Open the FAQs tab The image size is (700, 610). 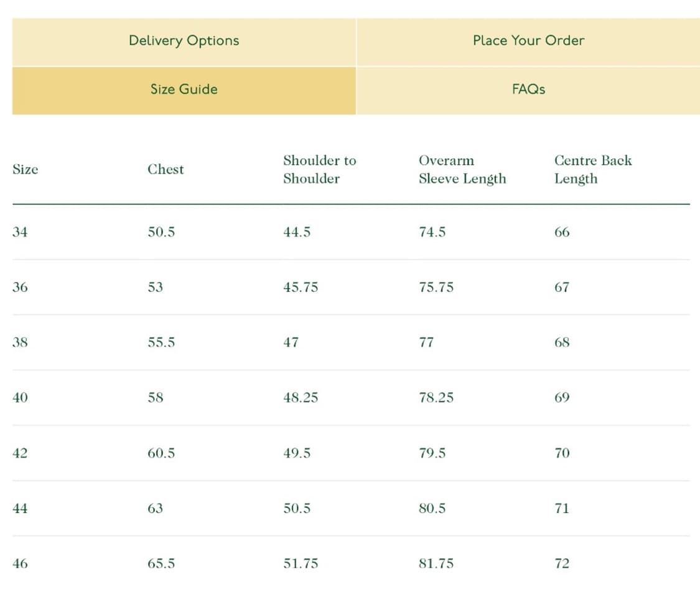[x=528, y=90]
